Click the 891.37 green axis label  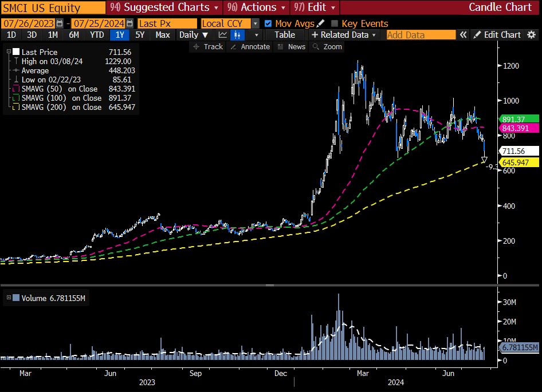tap(519, 120)
